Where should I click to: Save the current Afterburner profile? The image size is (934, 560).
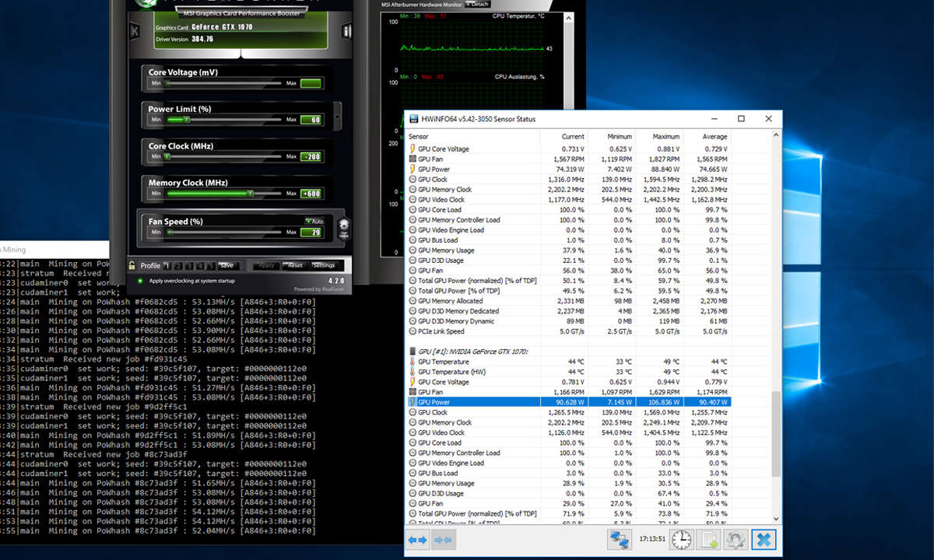pyautogui.click(x=226, y=265)
